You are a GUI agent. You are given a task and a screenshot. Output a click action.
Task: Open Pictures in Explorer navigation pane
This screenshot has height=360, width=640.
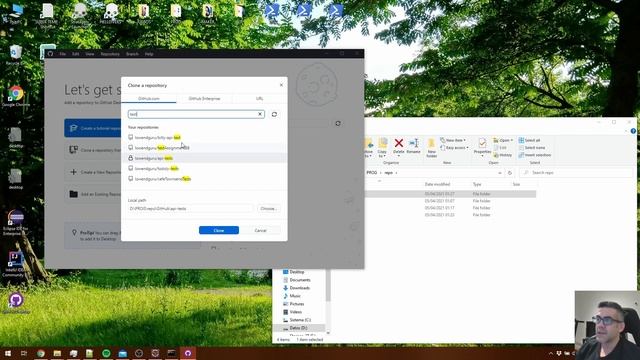pos(297,304)
